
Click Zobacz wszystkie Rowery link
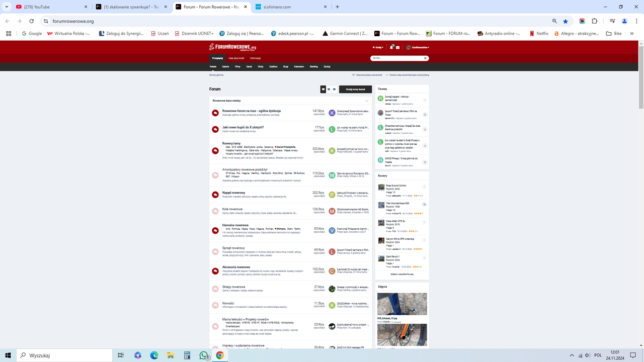[x=402, y=274]
